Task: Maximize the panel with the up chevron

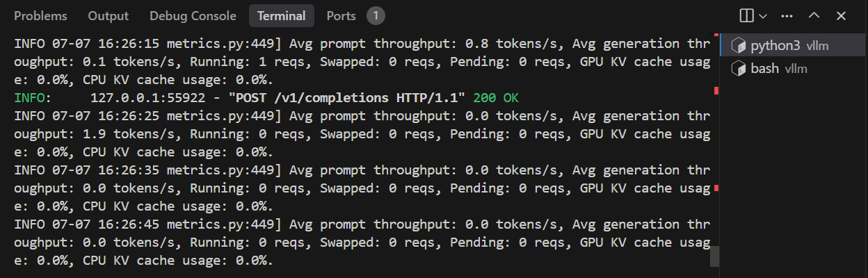Action: 814,15
